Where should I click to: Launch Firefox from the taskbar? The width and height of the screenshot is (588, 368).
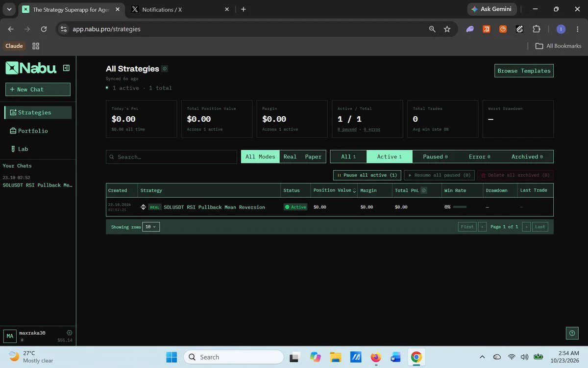(376, 357)
